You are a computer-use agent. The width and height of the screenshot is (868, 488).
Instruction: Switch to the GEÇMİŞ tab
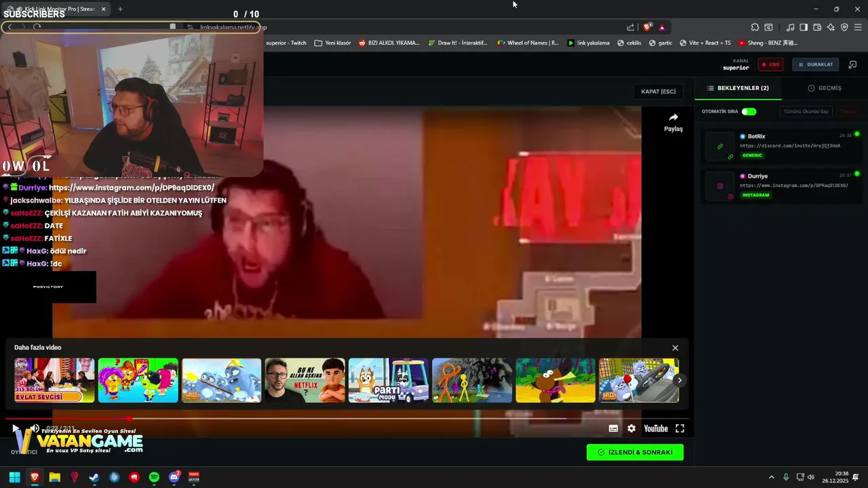[x=825, y=88]
